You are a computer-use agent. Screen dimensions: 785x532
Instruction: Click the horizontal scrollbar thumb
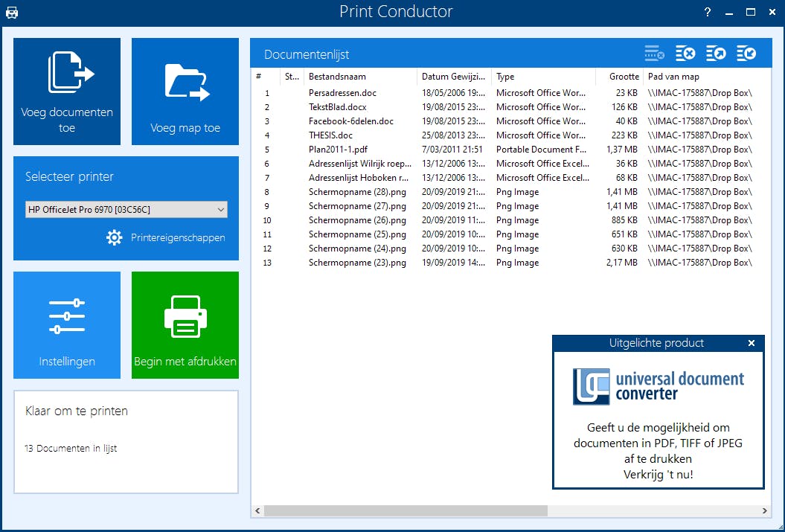[x=406, y=510]
